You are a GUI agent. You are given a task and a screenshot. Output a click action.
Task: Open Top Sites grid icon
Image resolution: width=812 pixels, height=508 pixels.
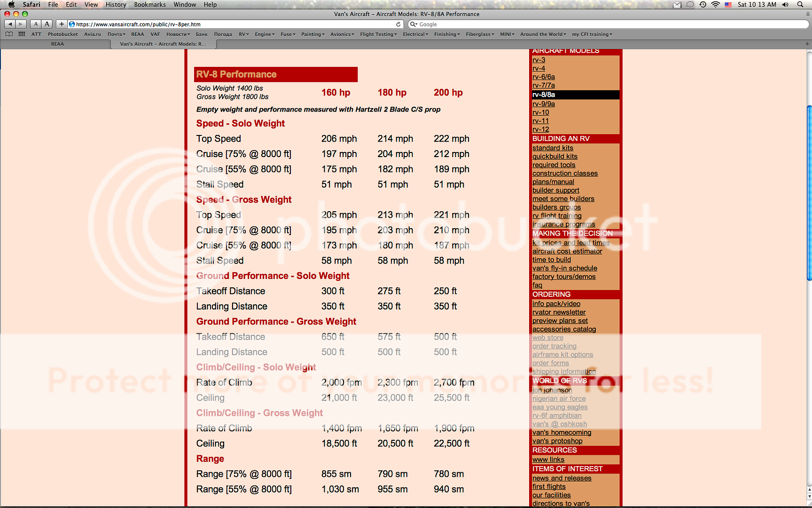[22, 34]
